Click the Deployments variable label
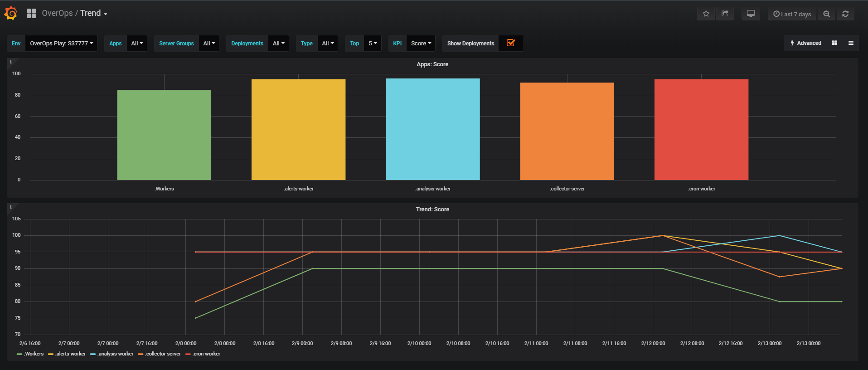 coord(247,44)
